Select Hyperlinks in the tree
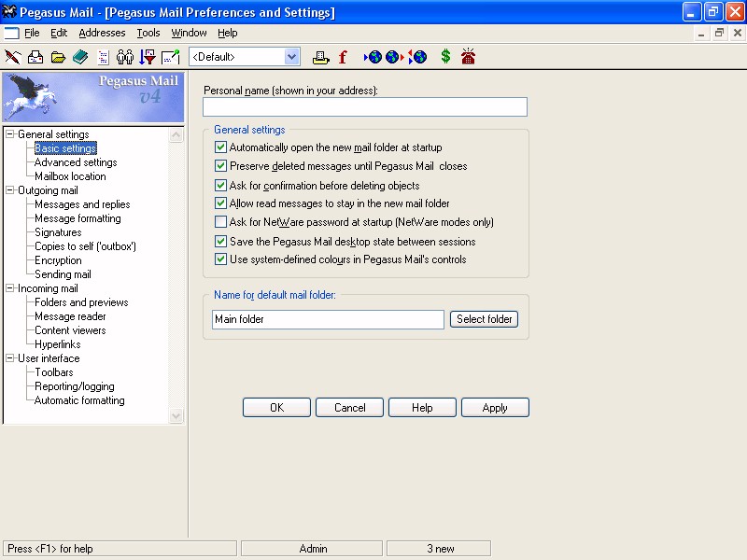Image resolution: width=747 pixels, height=560 pixels. [x=58, y=344]
